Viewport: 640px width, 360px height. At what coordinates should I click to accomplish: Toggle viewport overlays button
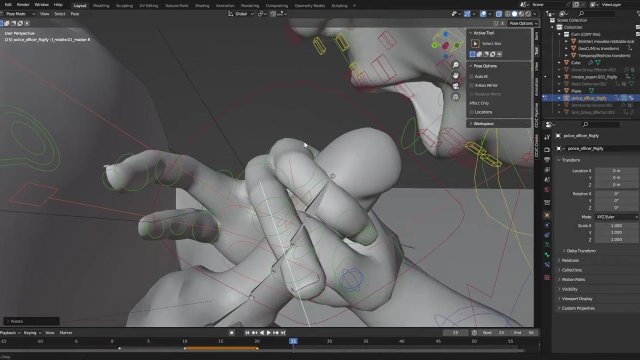point(483,14)
